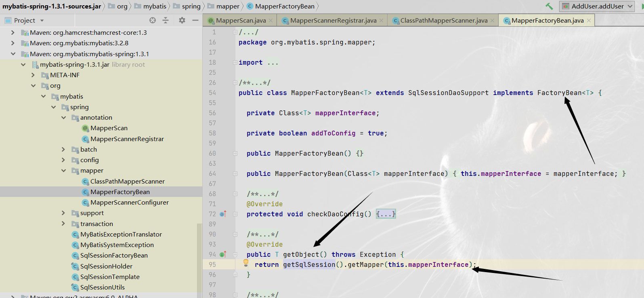Expand the folded Javadoc on line 26

pyautogui.click(x=235, y=82)
